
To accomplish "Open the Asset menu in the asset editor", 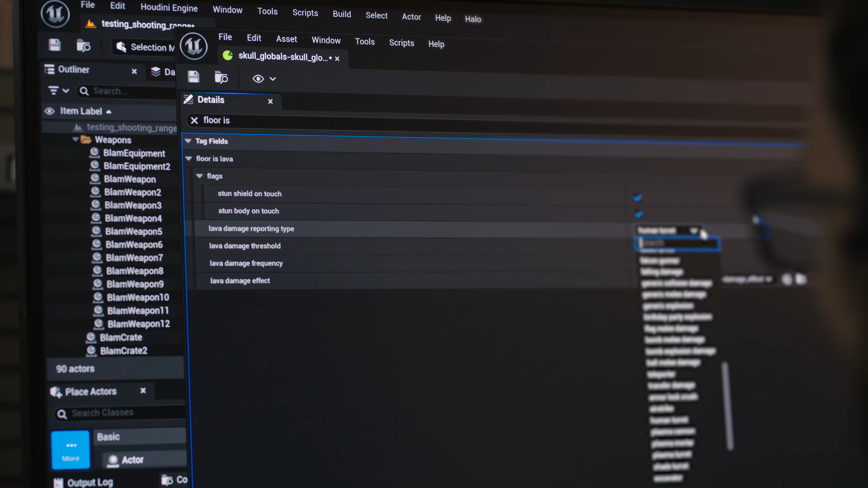I will (286, 39).
